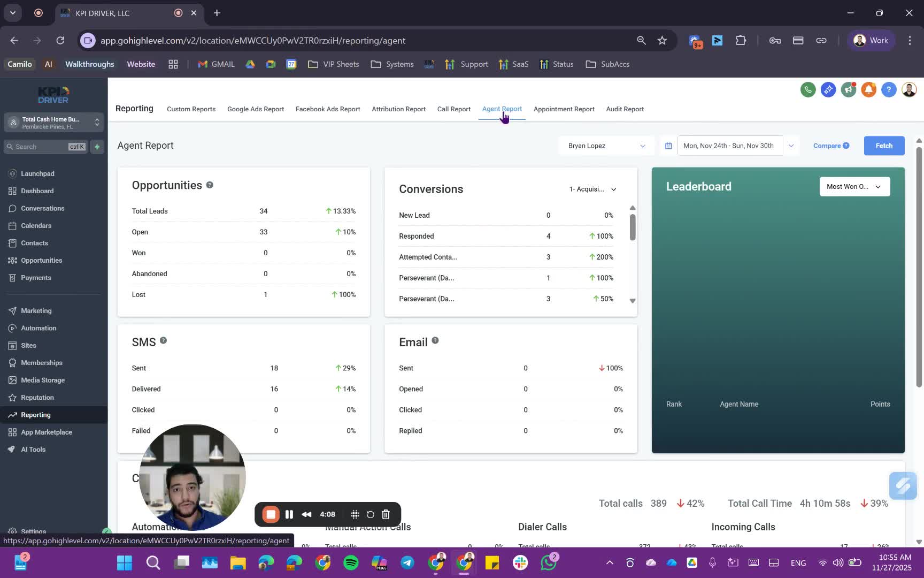This screenshot has width=924, height=578.
Task: Open Chrome tab search chevron
Action: tap(13, 13)
